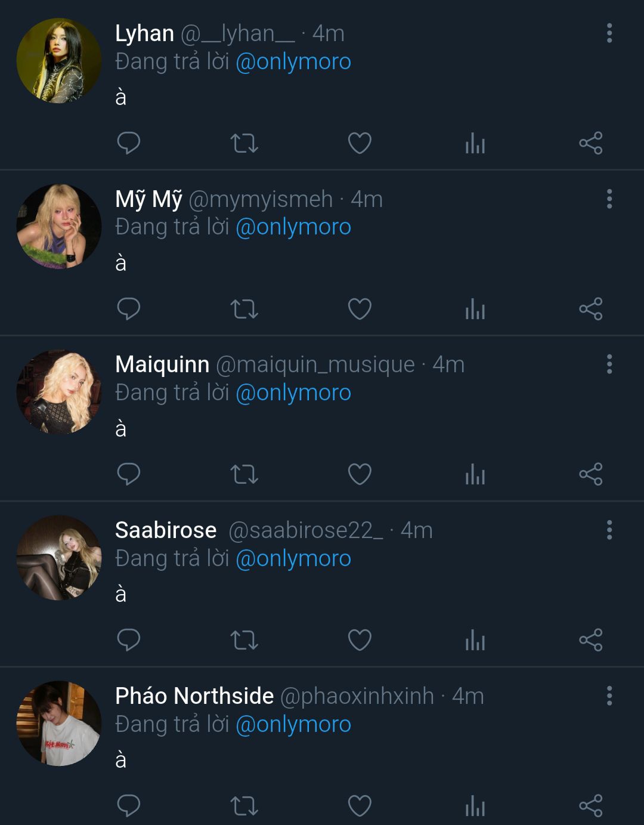Open Pháo Northside's avatar
The height and width of the screenshot is (825, 644).
coord(59,723)
